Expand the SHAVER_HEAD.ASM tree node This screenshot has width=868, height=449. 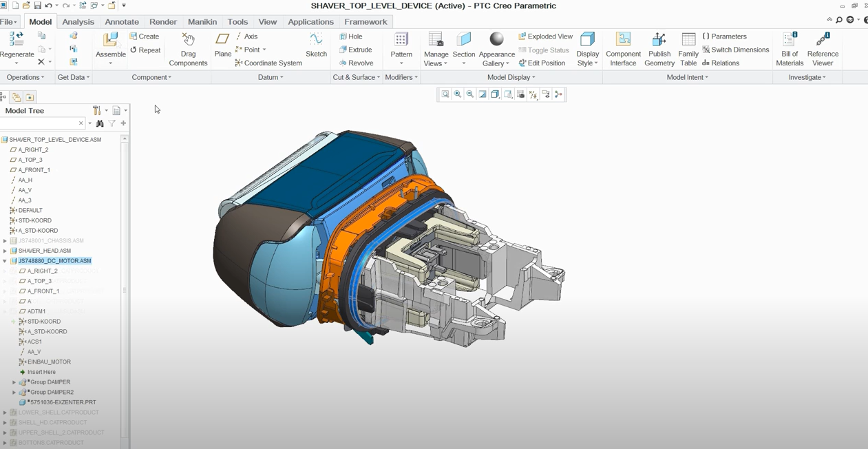click(x=5, y=251)
